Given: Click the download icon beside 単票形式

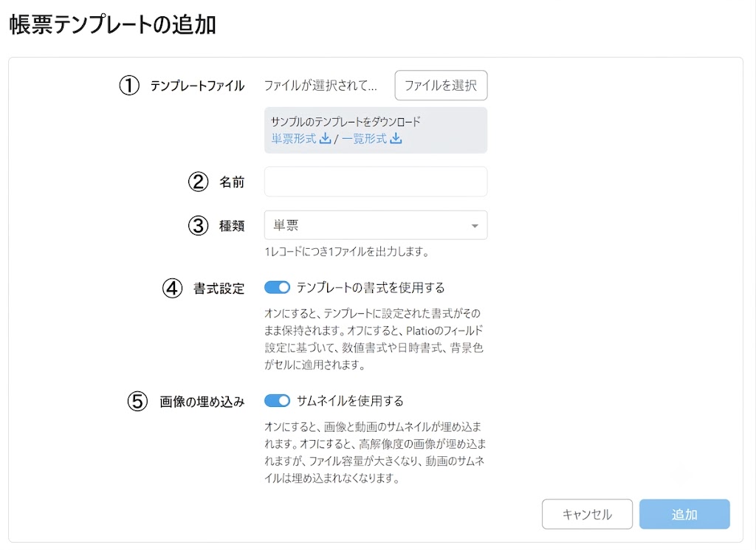Looking at the screenshot, I should click(x=326, y=139).
